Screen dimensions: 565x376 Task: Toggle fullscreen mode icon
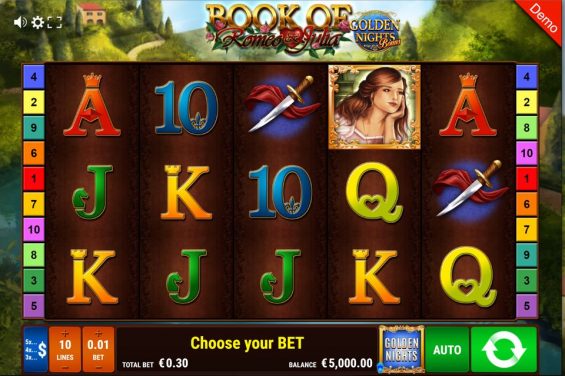click(54, 23)
